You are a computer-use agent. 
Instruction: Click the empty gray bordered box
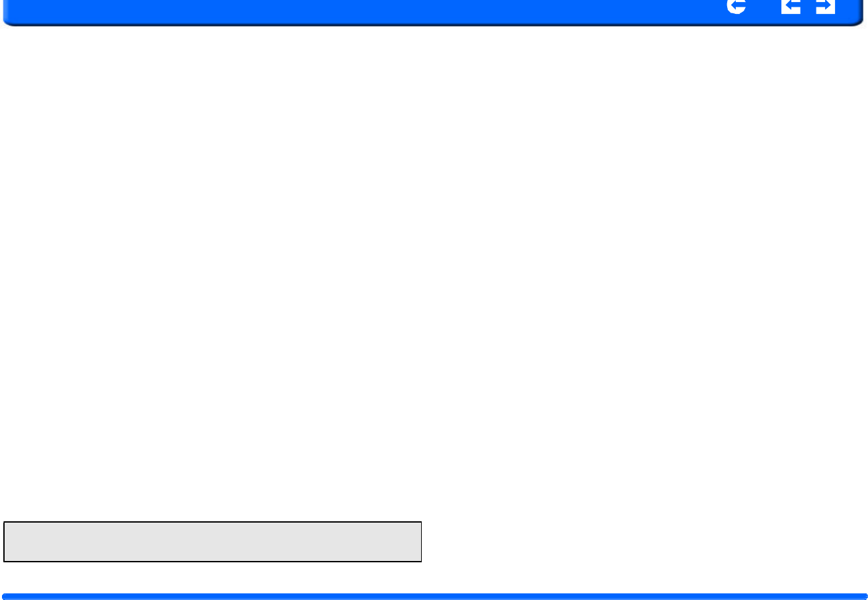[x=212, y=542]
